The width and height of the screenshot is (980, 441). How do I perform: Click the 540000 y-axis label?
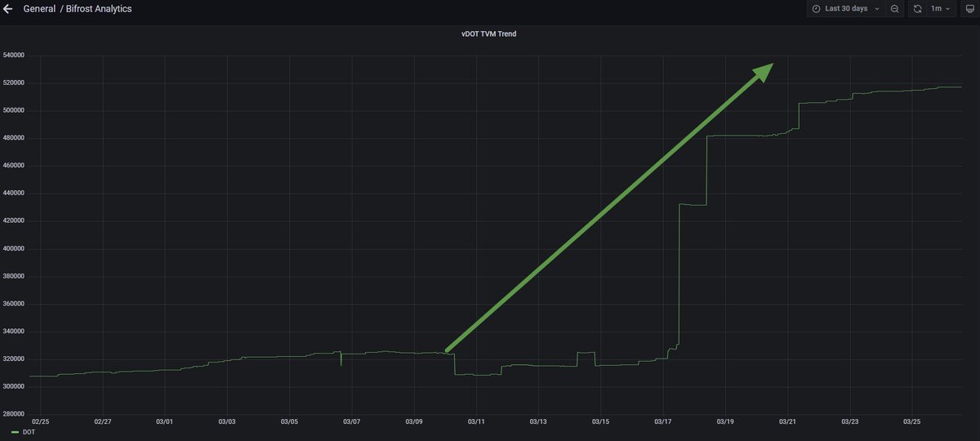pyautogui.click(x=15, y=56)
